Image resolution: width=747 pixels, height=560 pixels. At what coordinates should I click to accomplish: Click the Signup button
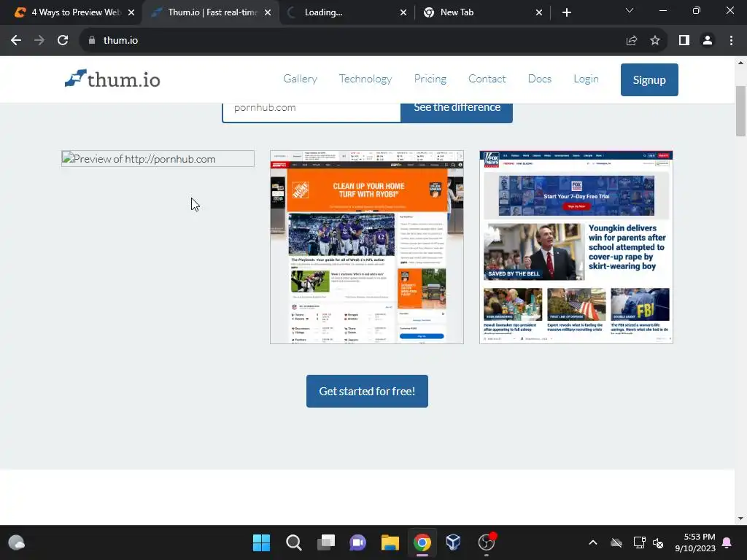(x=649, y=79)
